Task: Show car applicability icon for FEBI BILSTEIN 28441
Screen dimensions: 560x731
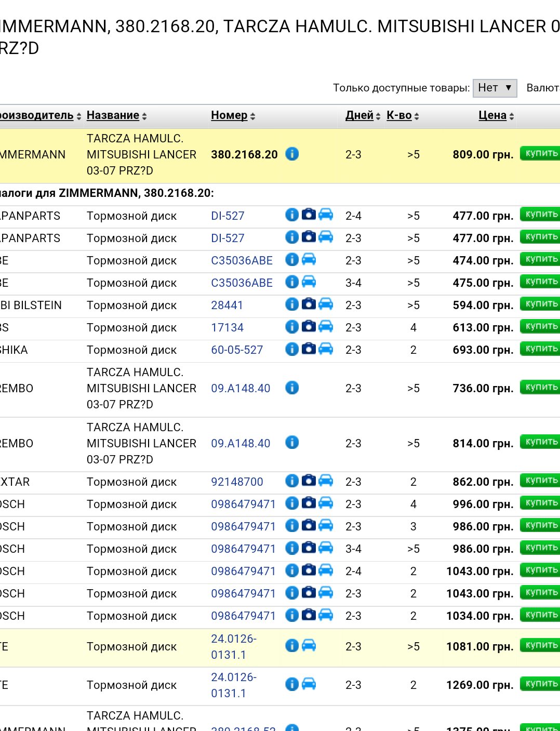Action: point(326,304)
